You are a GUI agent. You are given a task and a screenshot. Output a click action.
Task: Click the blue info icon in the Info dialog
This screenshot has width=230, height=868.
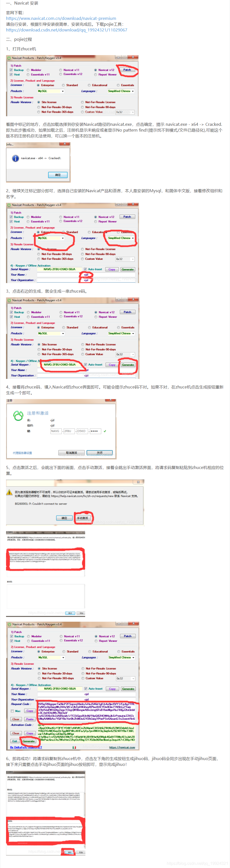[x=16, y=158]
